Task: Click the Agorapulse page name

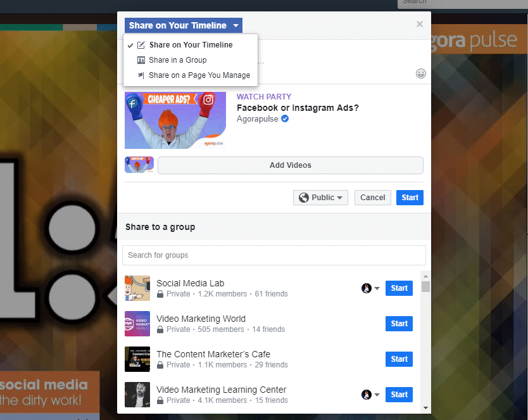Action: click(257, 119)
